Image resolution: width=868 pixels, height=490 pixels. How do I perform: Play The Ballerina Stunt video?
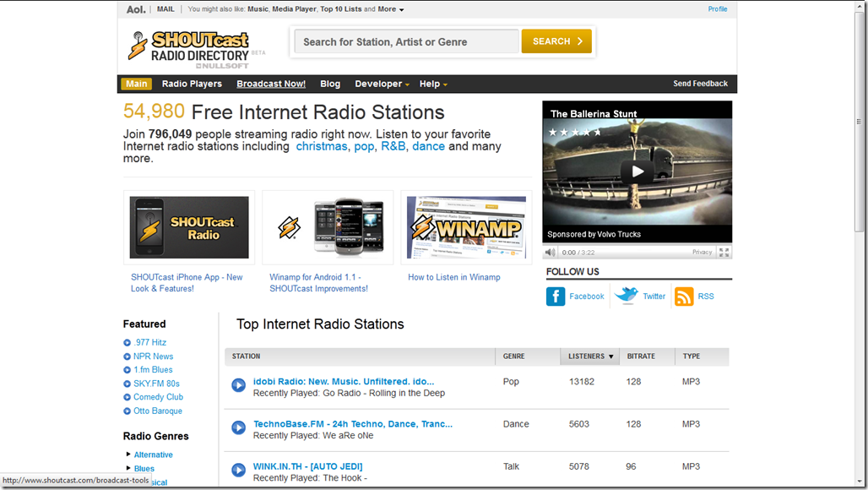[637, 171]
